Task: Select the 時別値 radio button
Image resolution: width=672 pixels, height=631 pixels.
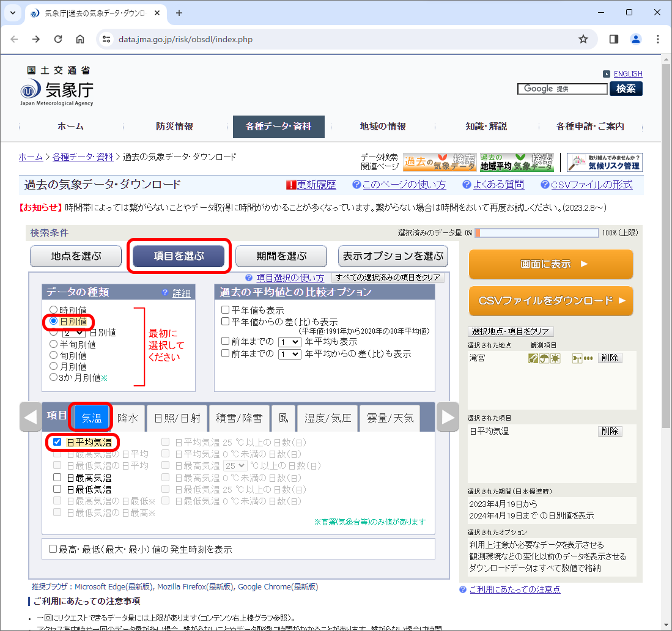Action: point(54,309)
